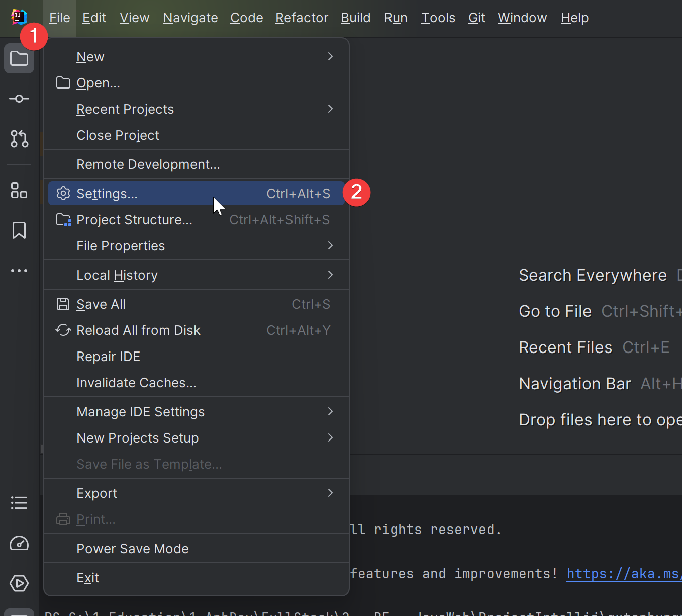Open the Code menu
Image resolution: width=682 pixels, height=616 pixels.
click(246, 18)
